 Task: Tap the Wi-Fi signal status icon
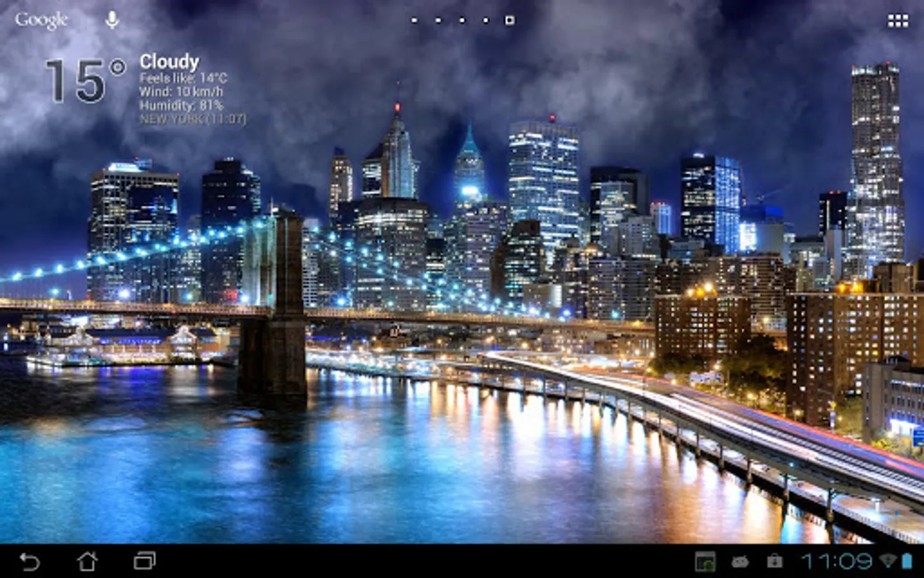(x=888, y=561)
